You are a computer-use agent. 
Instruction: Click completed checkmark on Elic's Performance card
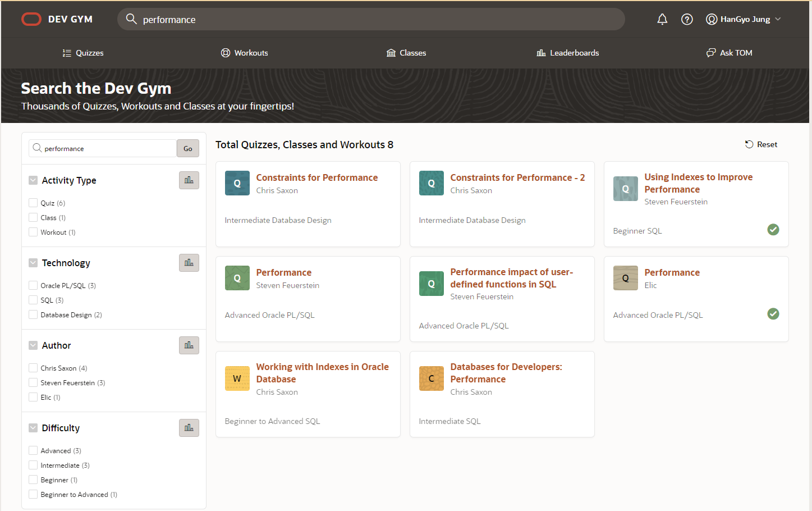(773, 313)
